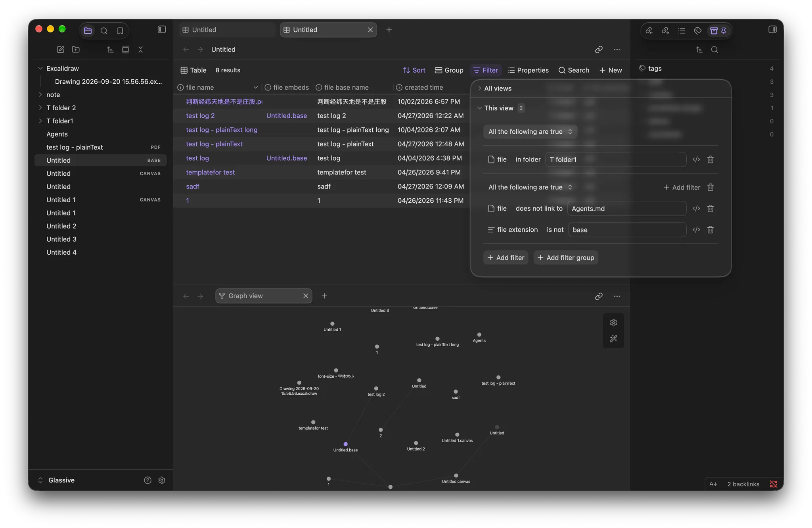
Task: Click the T folder1 filter value field
Action: pos(615,159)
